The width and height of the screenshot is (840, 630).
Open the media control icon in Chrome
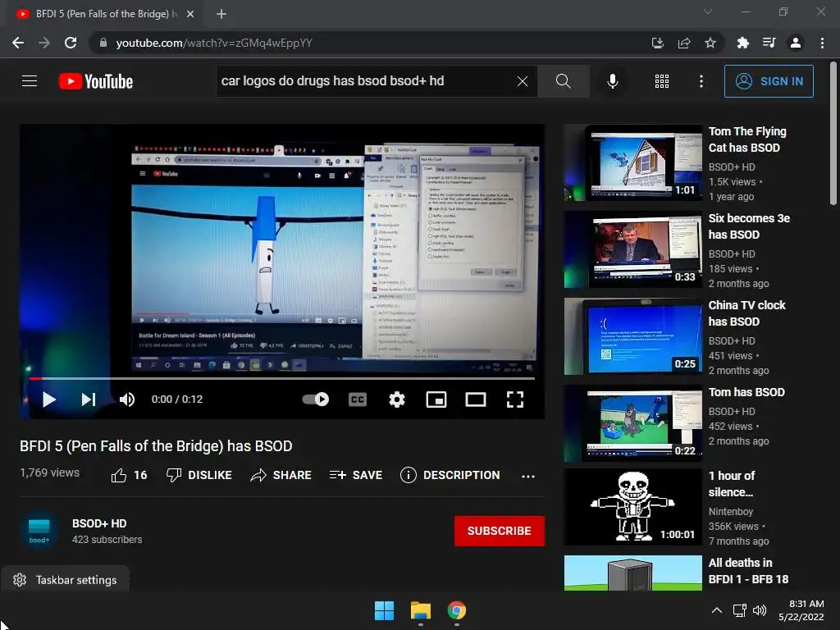[x=769, y=43]
